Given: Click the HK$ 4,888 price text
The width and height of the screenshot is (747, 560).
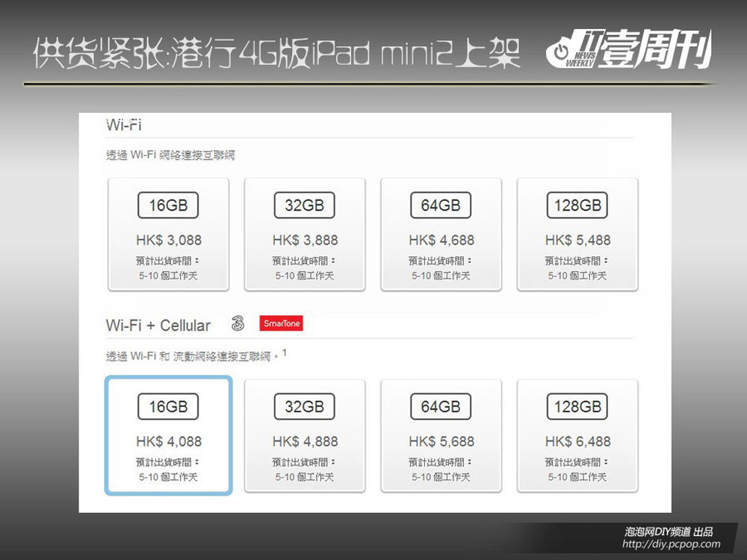Looking at the screenshot, I should point(306,441).
